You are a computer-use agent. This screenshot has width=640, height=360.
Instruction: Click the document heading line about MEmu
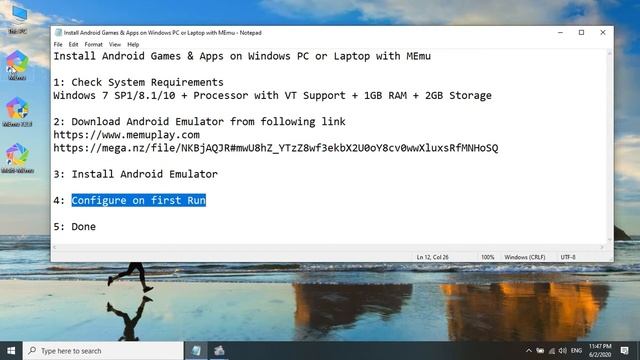tap(242, 56)
